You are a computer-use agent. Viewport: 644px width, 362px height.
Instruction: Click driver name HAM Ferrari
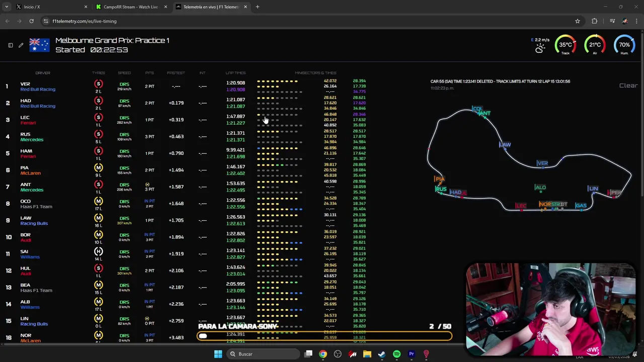28,153
